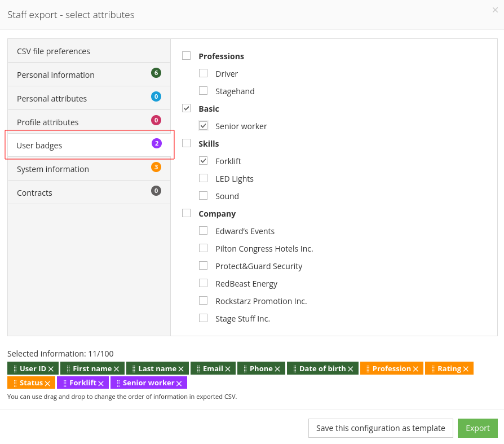Check the Driver badge checkbox
Image resolution: width=504 pixels, height=444 pixels.
click(x=203, y=73)
